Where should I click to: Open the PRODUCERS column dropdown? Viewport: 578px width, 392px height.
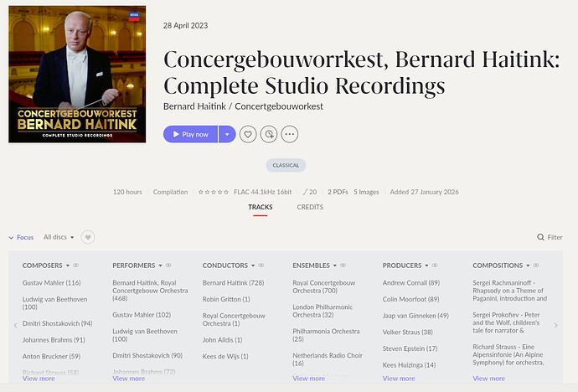pyautogui.click(x=426, y=266)
